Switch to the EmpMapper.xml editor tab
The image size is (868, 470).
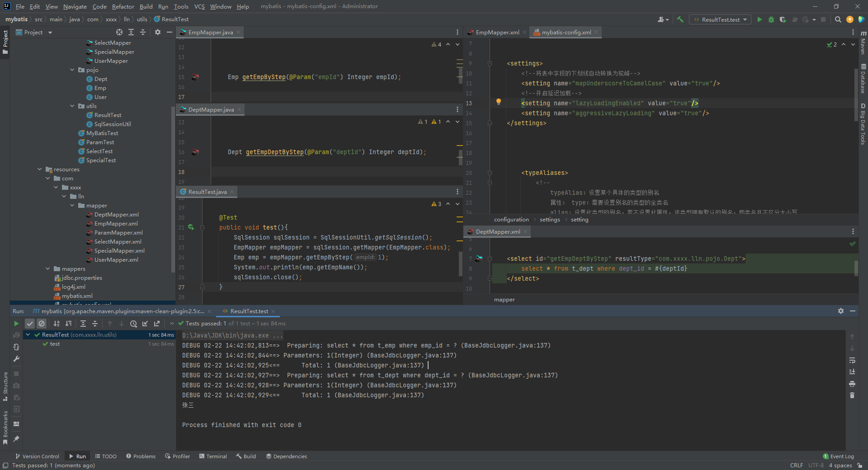click(x=497, y=32)
